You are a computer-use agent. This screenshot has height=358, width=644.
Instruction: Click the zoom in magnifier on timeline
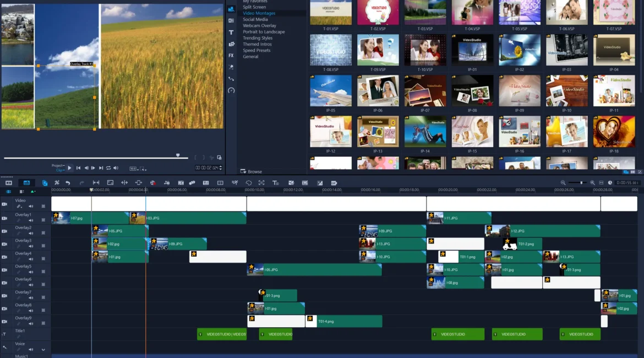[x=592, y=183]
